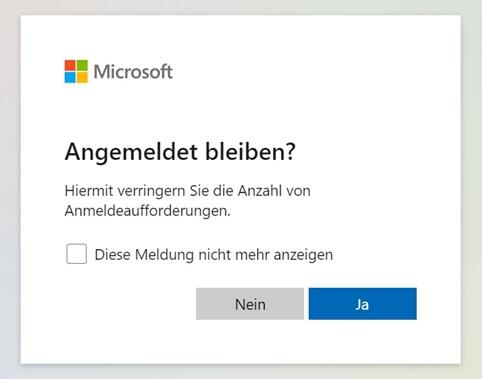Viewport: 482px width, 379px height.
Task: Click the yellow square of Microsoft logo
Action: point(82,77)
